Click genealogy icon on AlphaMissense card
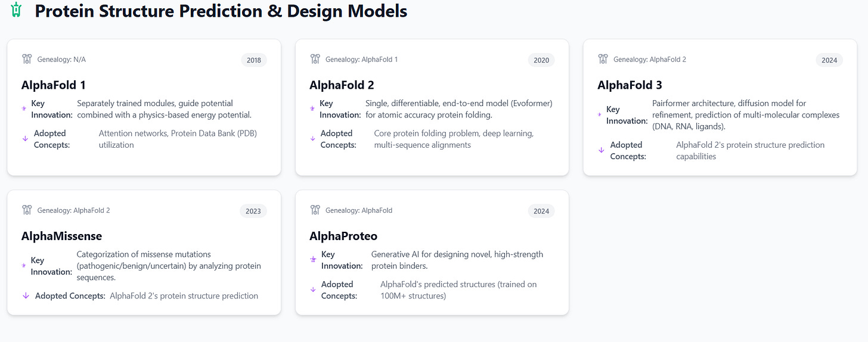This screenshot has height=342, width=868. point(27,210)
